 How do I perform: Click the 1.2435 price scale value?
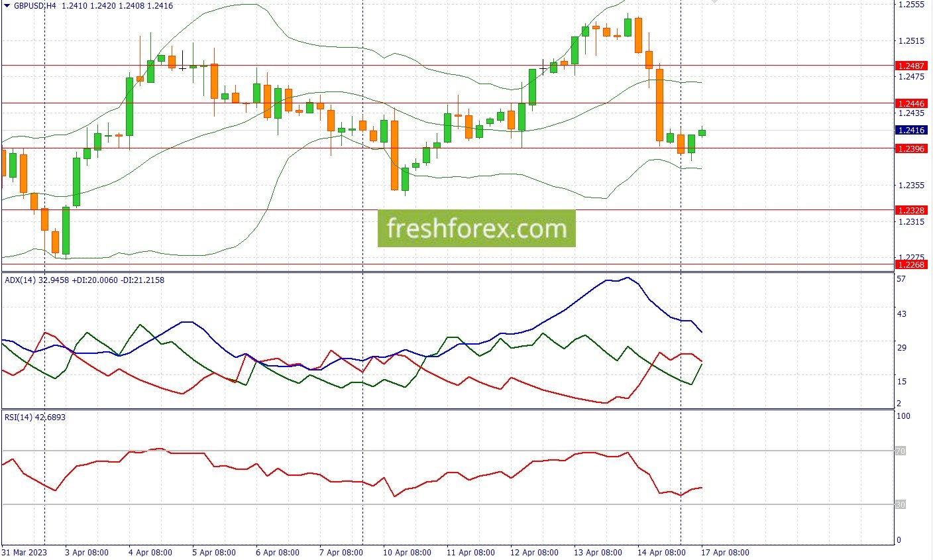[x=910, y=113]
